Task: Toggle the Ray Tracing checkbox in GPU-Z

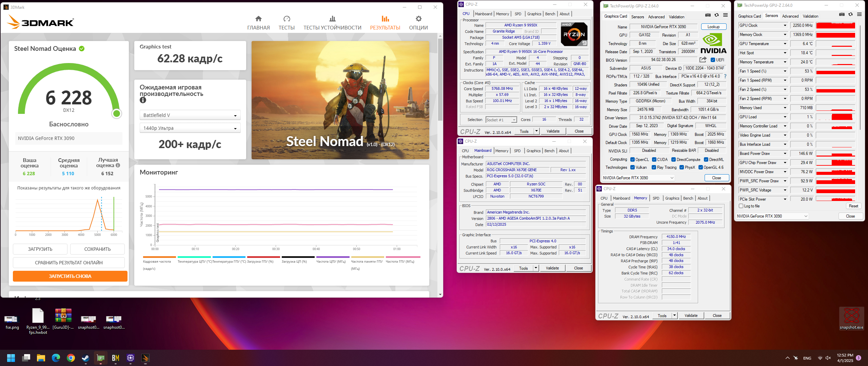Action: coord(654,167)
